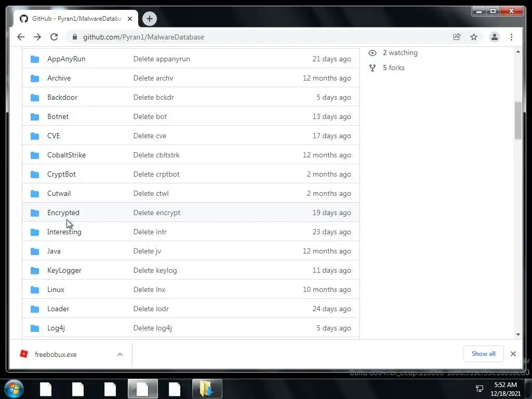Reload the GitHub page
Screen dimensions: 532x399
click(54, 37)
